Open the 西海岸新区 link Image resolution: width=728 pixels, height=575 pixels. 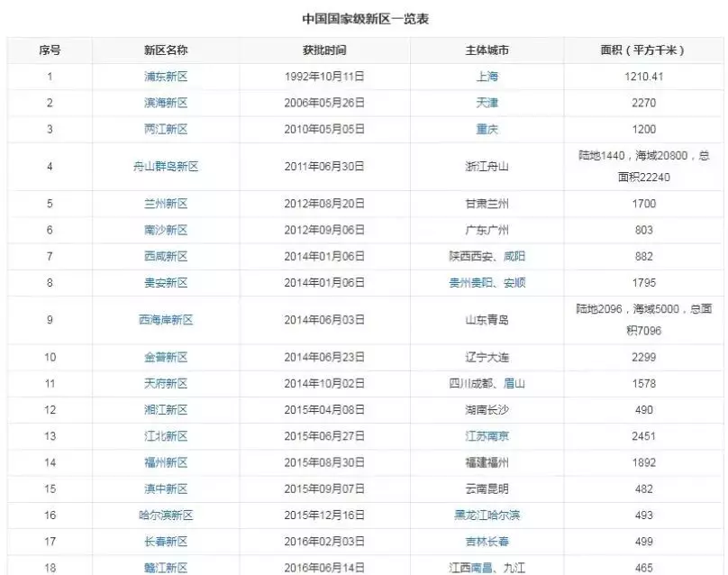coord(166,320)
